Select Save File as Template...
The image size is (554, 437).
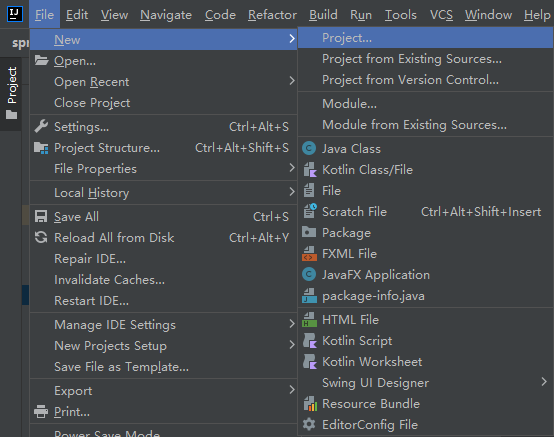point(163,367)
